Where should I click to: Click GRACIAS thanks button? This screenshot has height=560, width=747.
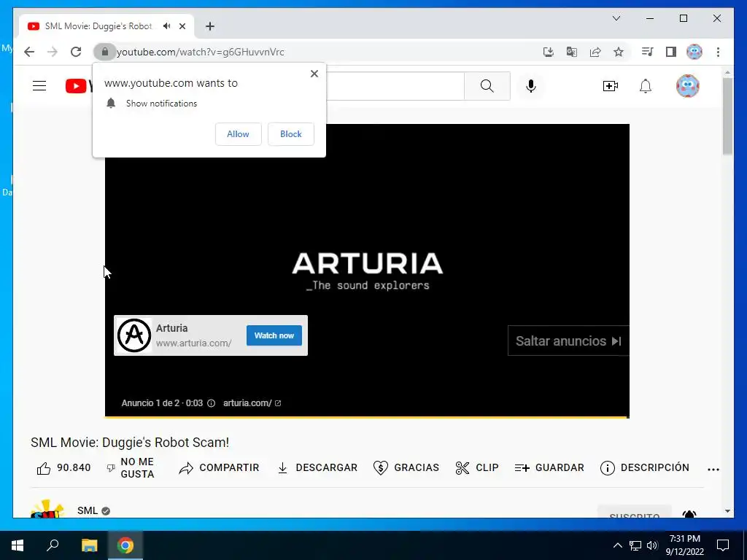[406, 467]
